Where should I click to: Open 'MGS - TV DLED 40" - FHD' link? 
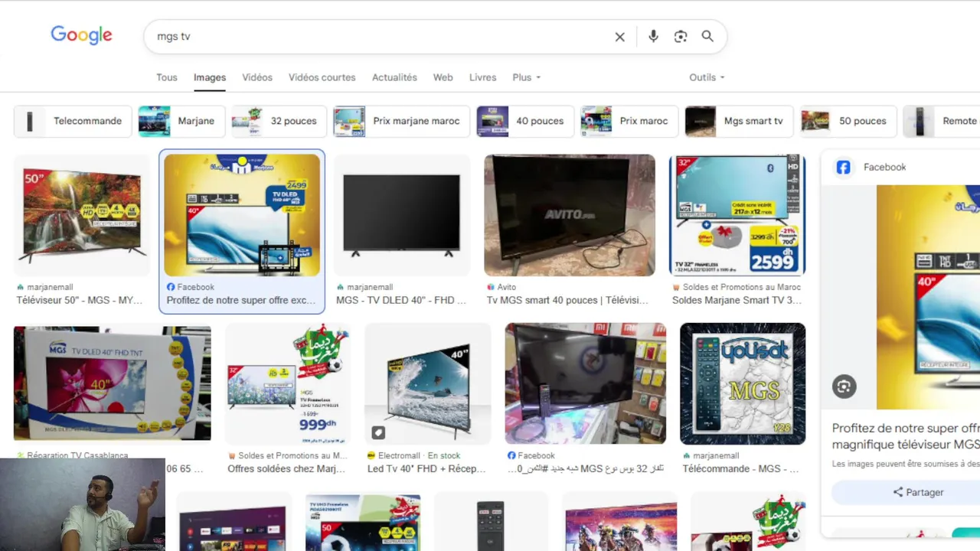[x=401, y=301]
